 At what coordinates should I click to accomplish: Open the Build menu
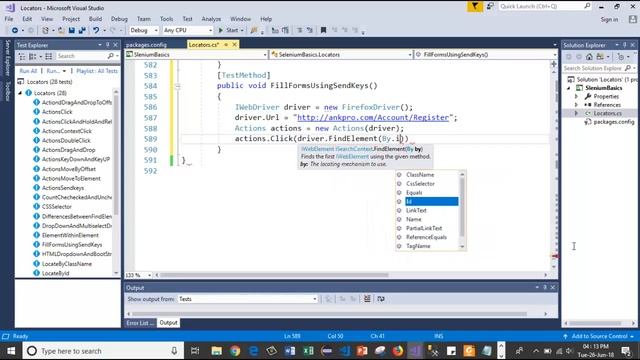[x=95, y=19]
